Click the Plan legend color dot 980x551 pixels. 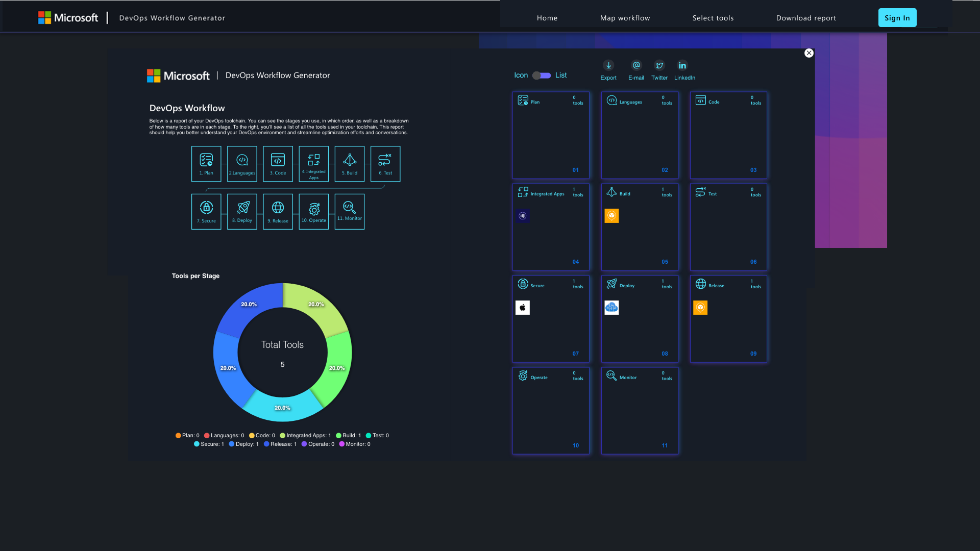178,436
